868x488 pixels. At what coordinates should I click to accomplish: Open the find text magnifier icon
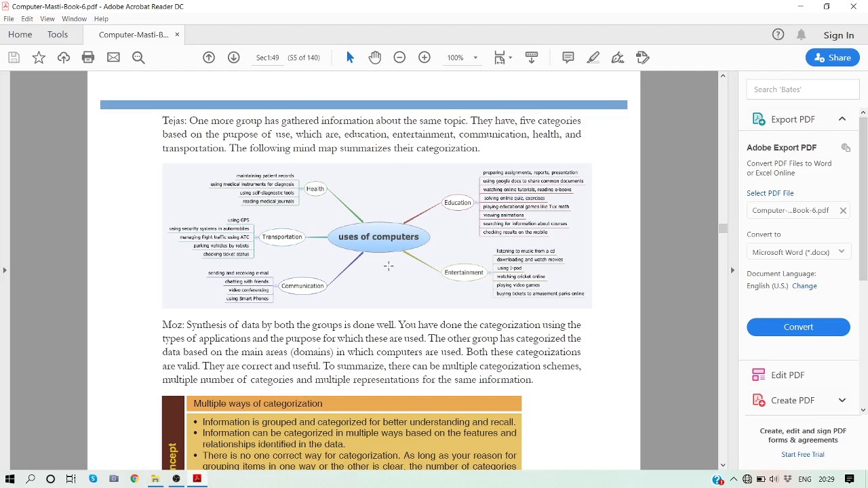pyautogui.click(x=138, y=58)
